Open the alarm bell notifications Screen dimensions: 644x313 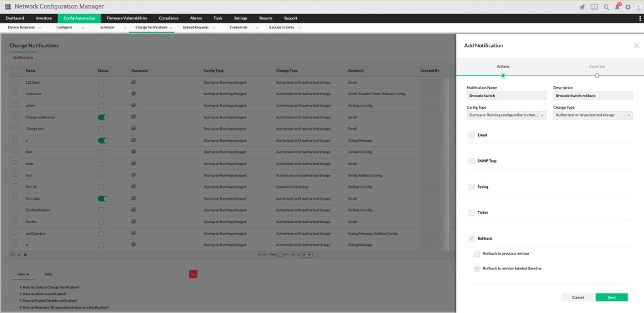click(x=617, y=7)
